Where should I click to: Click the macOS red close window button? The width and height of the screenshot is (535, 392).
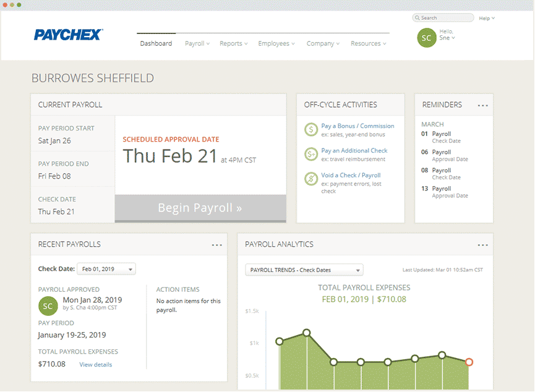5,5
